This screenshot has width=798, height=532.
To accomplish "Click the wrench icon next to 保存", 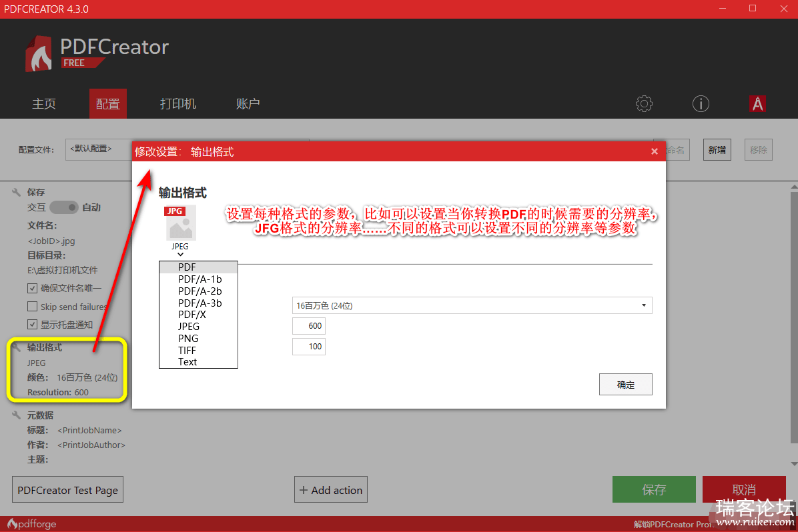I will pyautogui.click(x=16, y=192).
